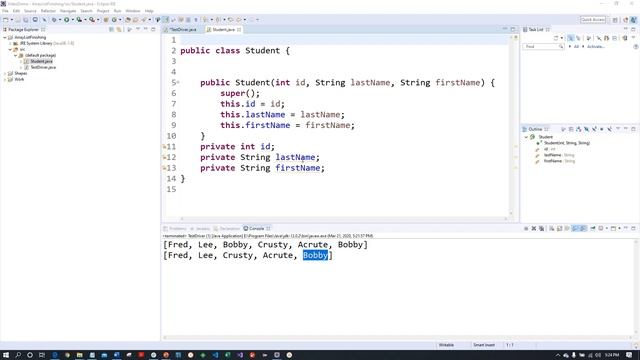Toggle Pin Console in Console toolbar
The image size is (640, 360).
(x=593, y=229)
